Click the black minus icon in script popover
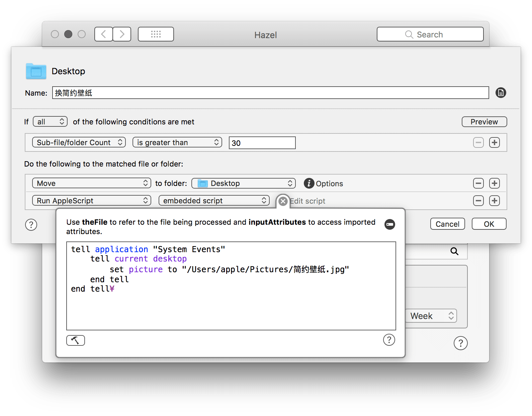 (389, 224)
